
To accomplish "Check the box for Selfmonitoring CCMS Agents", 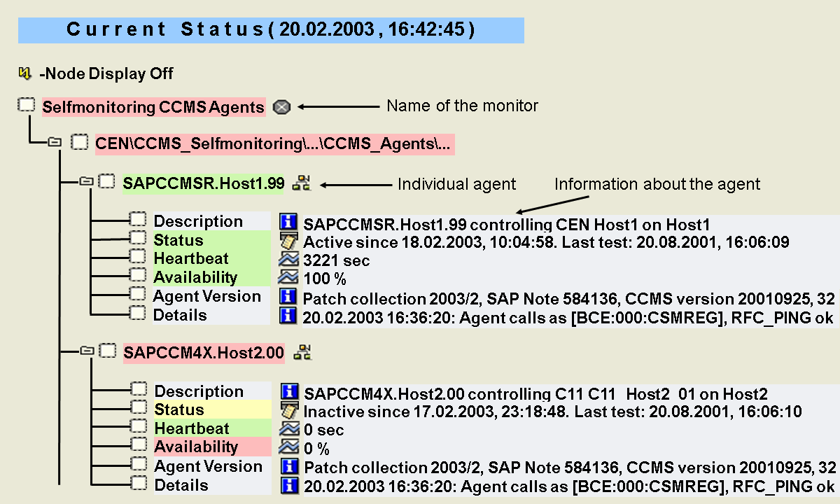I will click(x=27, y=106).
